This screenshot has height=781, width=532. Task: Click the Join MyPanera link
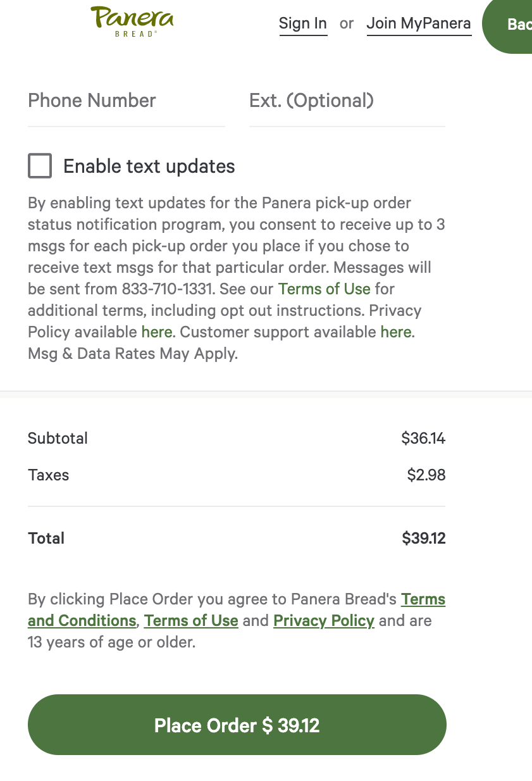click(419, 23)
